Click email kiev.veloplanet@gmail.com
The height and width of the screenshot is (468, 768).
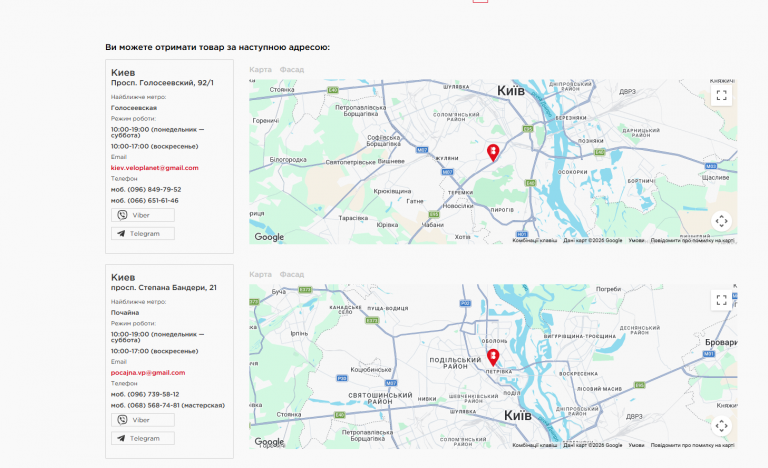(x=154, y=168)
